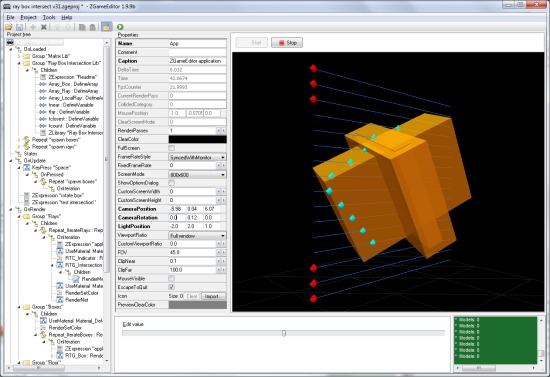Click the Copy toolbar icon
Image resolution: width=550 pixels, height=377 pixels.
(x=82, y=27)
